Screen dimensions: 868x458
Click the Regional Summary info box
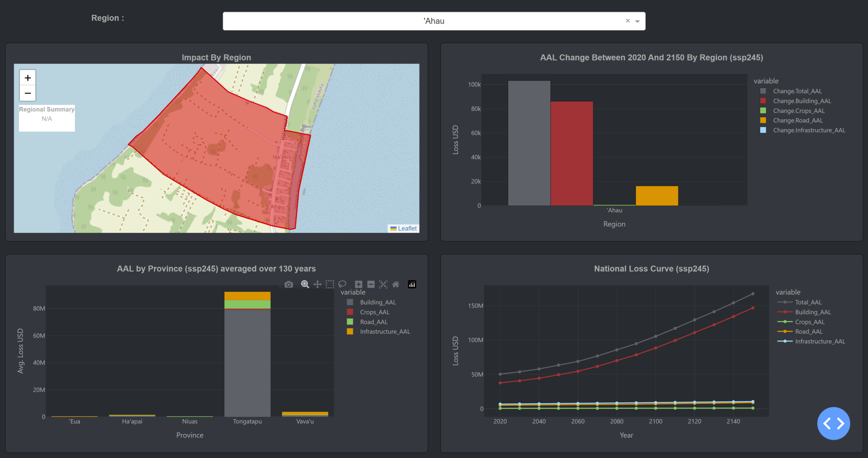47,118
